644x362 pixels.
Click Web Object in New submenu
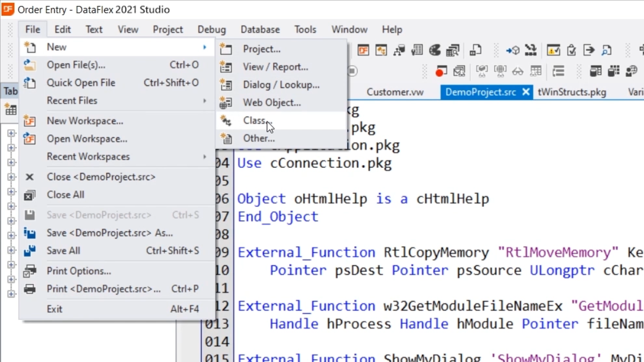[272, 103]
